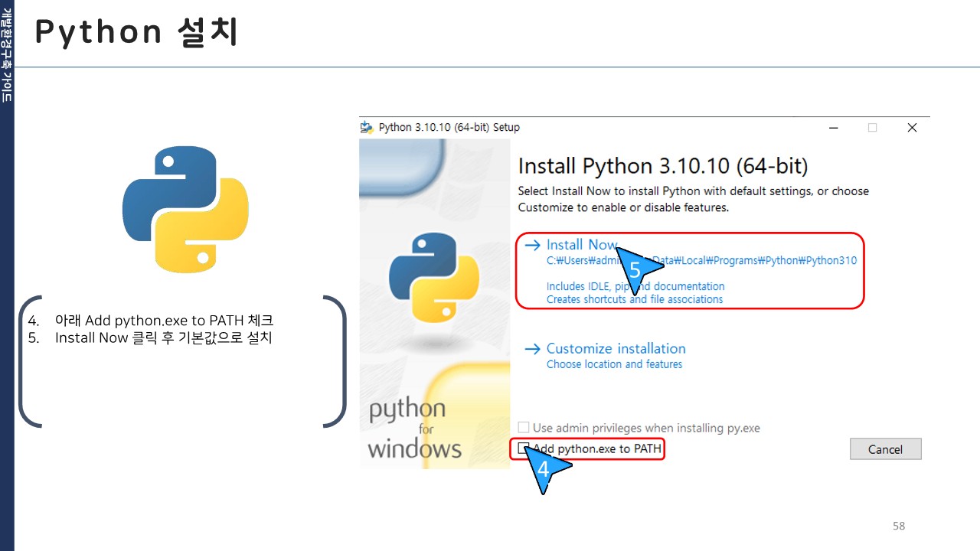
Task: Click the large Python logo on the slide
Action: pos(185,210)
